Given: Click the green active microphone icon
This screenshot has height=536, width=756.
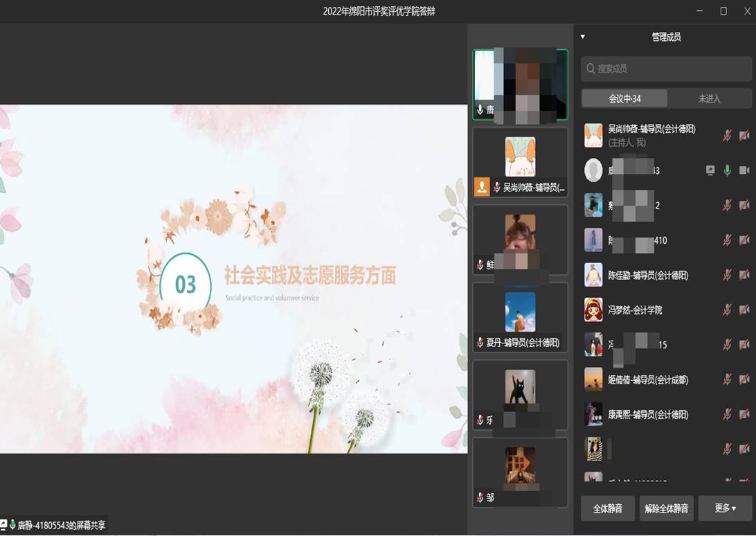Looking at the screenshot, I should (727, 170).
